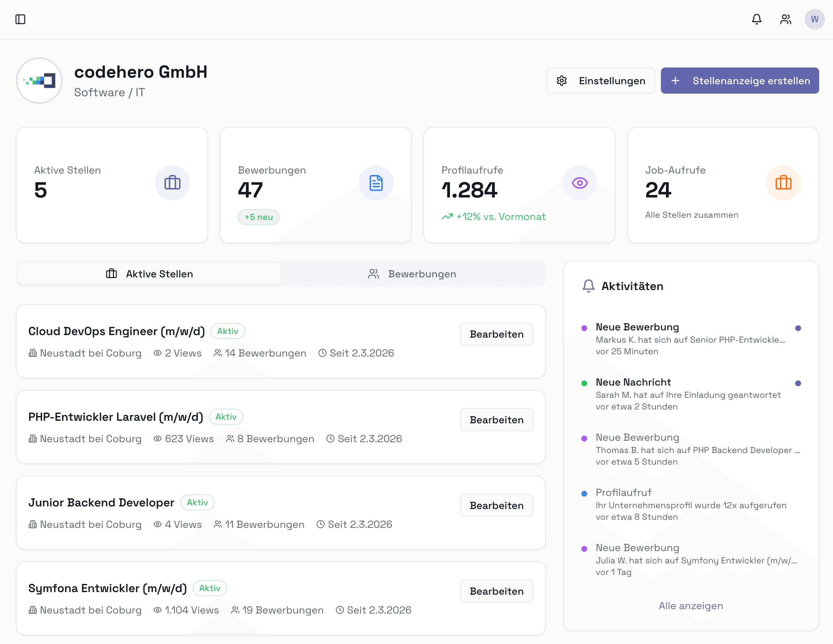
Task: Click the eye icon on Profilaufrufe card
Action: tap(580, 183)
